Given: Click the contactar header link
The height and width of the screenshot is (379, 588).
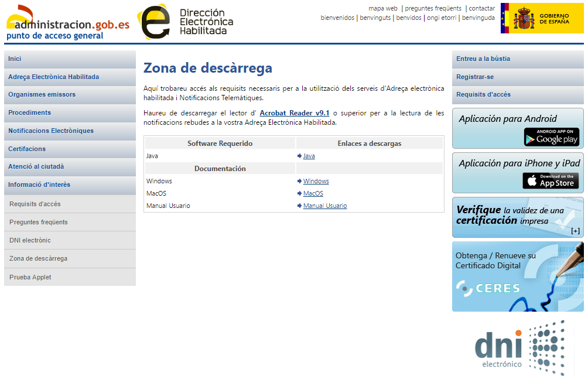Looking at the screenshot, I should tap(482, 8).
